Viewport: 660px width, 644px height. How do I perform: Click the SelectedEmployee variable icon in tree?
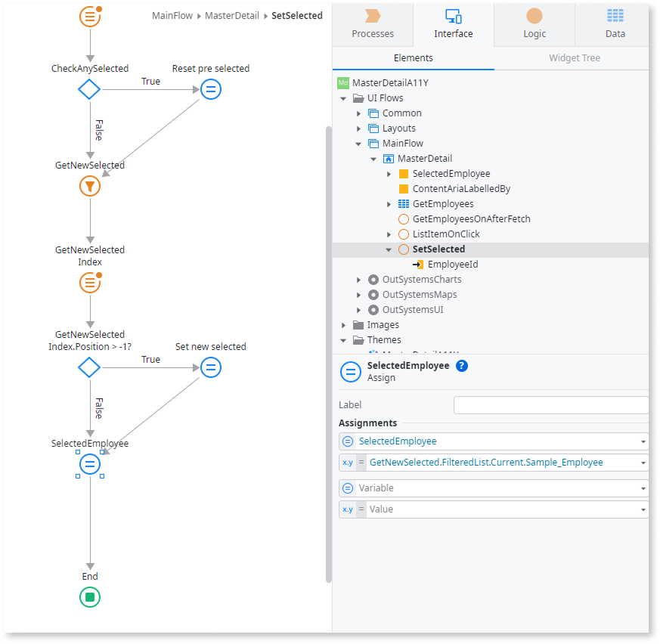pos(403,174)
